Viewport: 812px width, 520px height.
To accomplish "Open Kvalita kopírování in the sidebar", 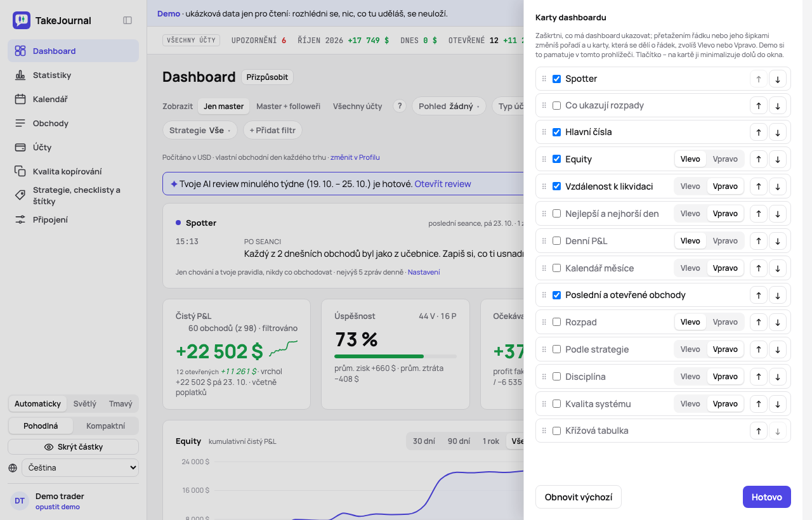I will click(73, 171).
